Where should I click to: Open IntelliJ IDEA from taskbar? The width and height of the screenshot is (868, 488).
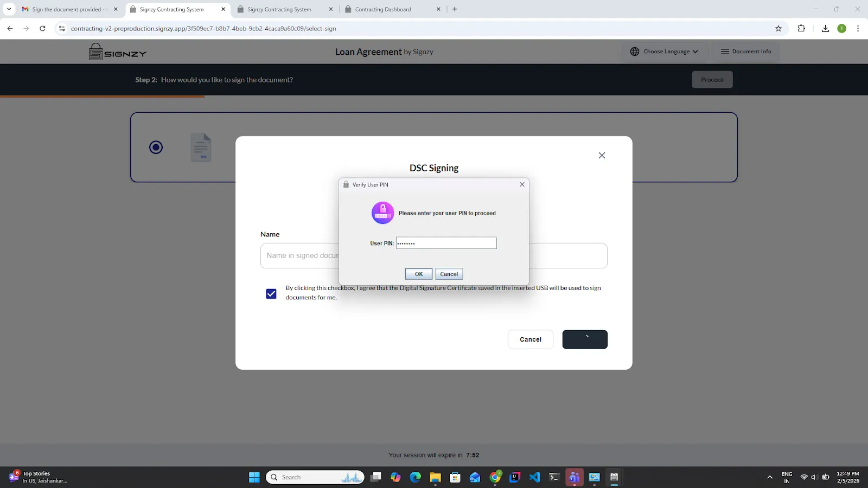515,477
